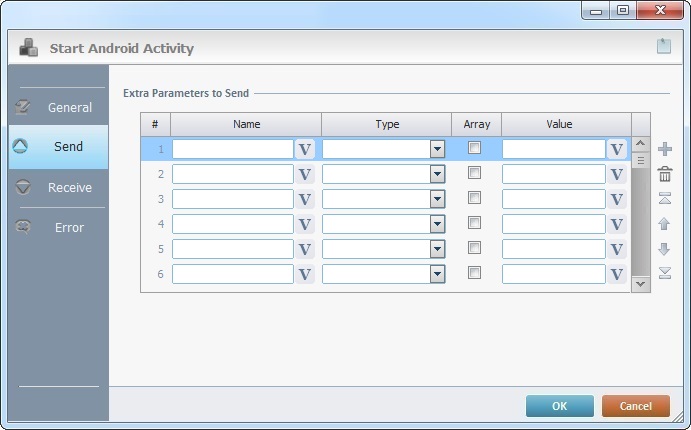
Task: Open the Type dropdown in row 1
Action: click(x=437, y=149)
